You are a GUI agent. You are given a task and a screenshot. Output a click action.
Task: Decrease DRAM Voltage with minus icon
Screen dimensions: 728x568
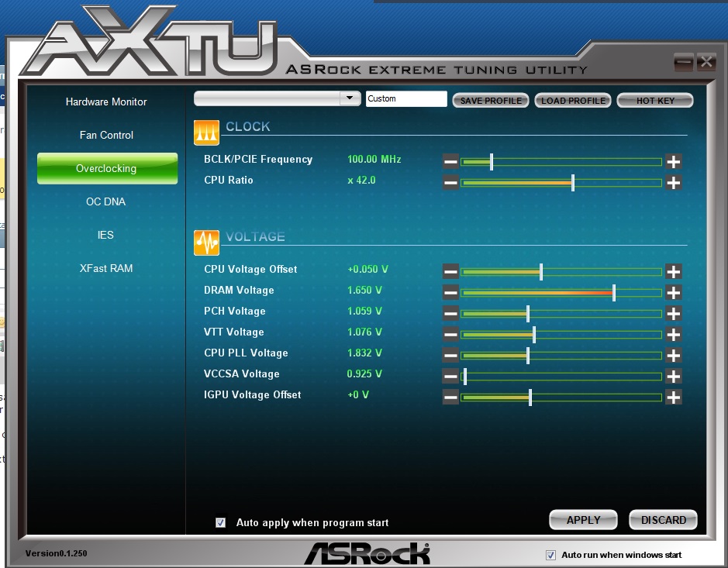(450, 293)
